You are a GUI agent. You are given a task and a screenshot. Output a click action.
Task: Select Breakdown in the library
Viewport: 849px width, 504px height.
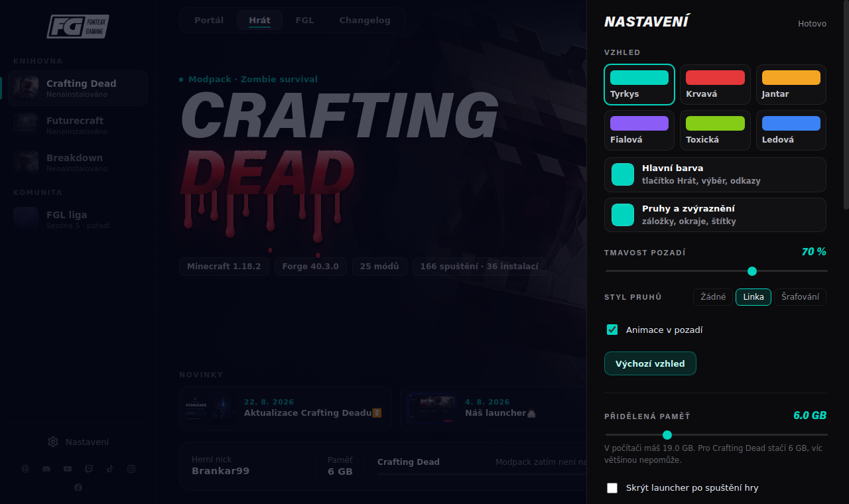(x=78, y=162)
